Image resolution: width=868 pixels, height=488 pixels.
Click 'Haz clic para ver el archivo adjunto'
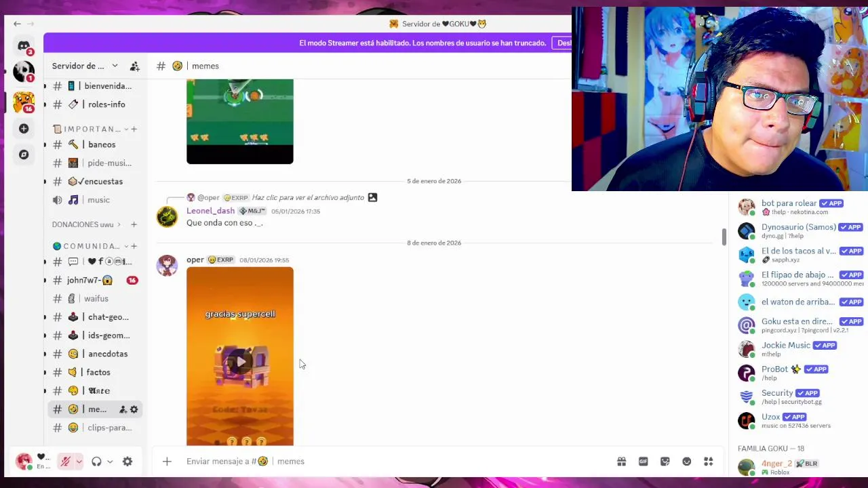click(308, 197)
